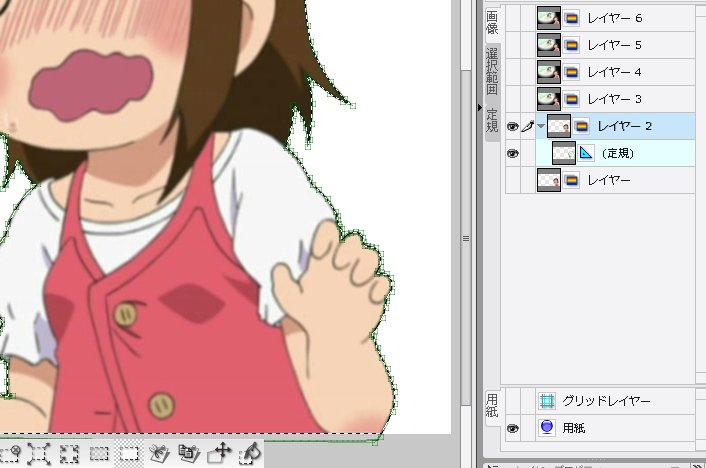Select layer name レイヤー 6
Screen dimensions: 706x468
(615, 18)
